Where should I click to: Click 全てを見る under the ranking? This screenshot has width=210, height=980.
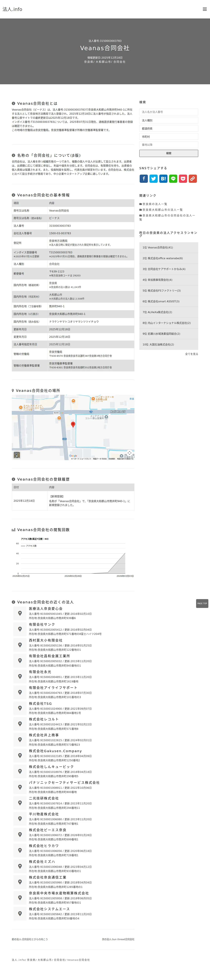pyautogui.click(x=191, y=354)
